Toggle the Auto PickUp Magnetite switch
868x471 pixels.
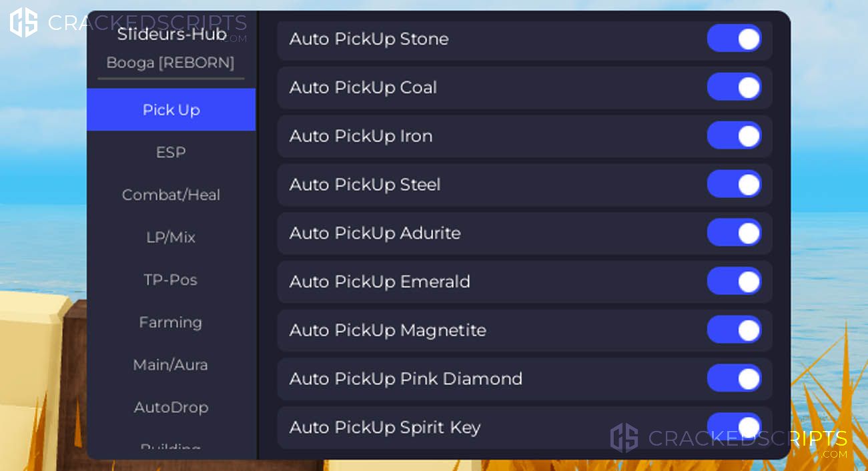tap(735, 330)
